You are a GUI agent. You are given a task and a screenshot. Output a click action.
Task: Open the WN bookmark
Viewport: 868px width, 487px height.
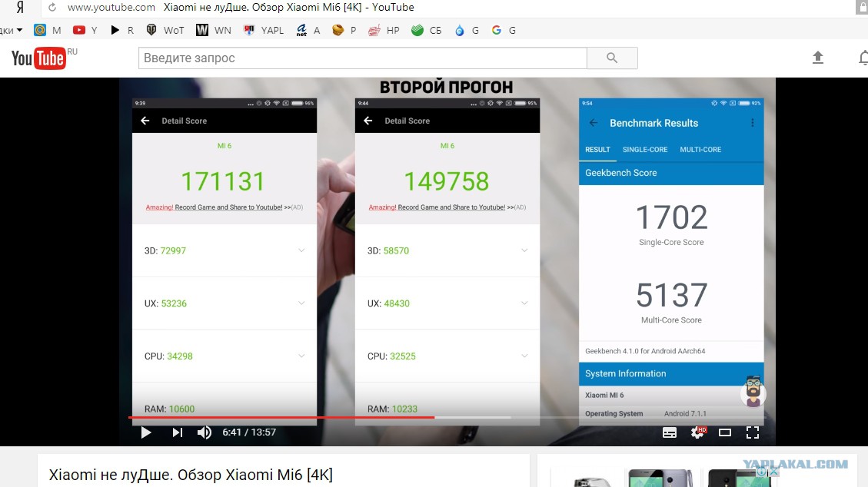214,31
